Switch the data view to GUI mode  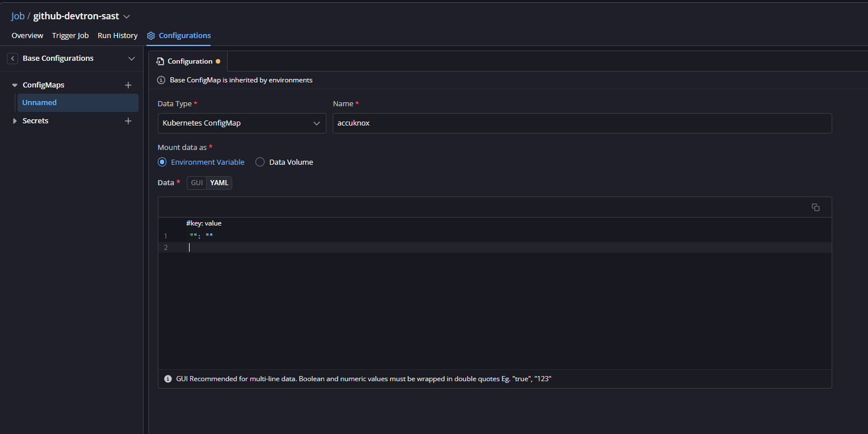point(197,183)
